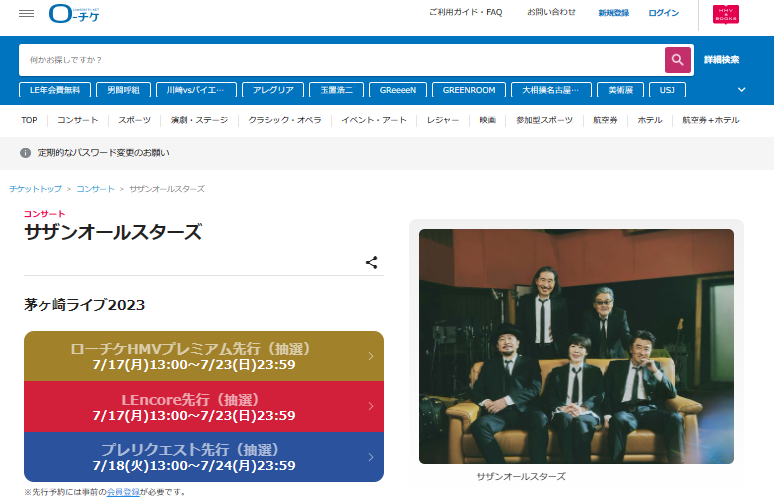The height and width of the screenshot is (504, 774).
Task: Open the コンサート menu item in the navigation bar
Action: click(77, 120)
